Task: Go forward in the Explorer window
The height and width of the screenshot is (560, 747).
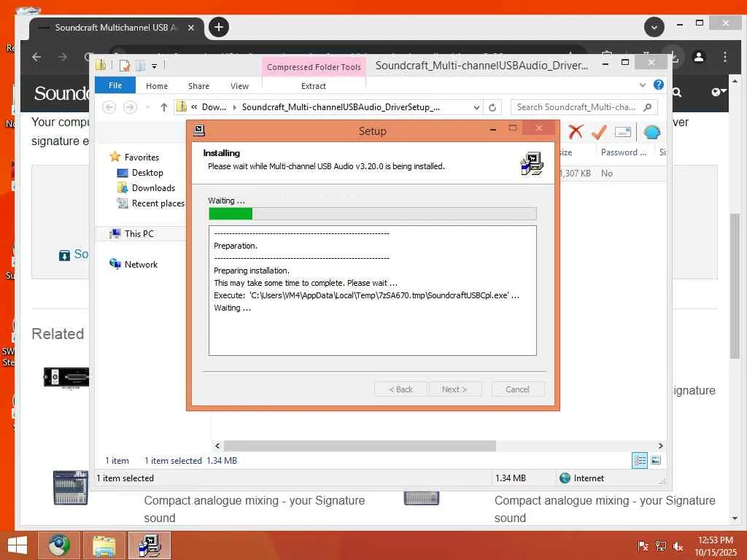Action: pos(130,107)
